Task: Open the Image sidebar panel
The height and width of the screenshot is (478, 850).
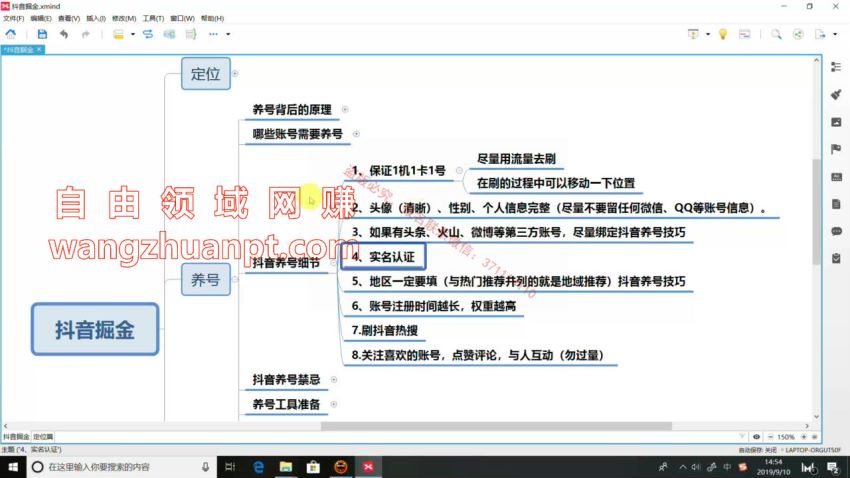Action: [x=836, y=122]
